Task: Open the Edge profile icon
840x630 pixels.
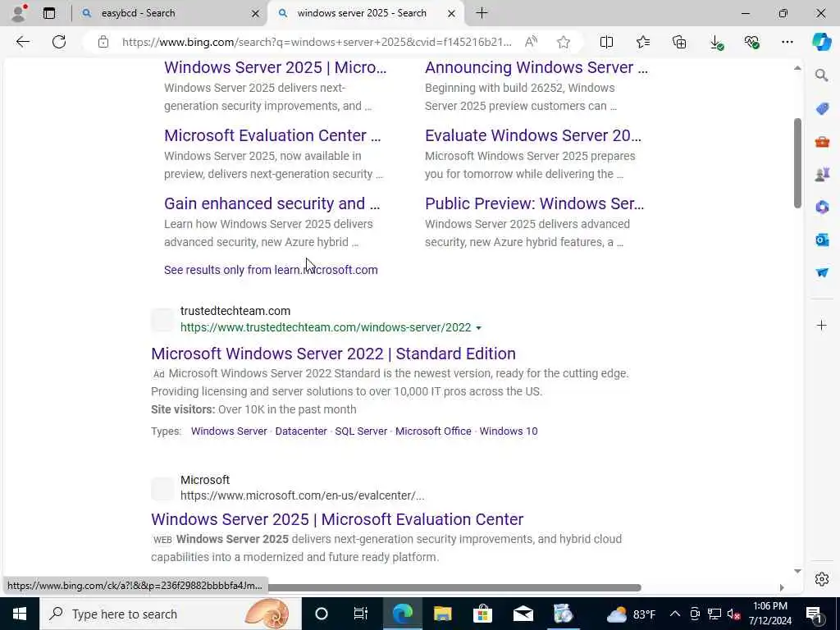Action: click(x=20, y=12)
